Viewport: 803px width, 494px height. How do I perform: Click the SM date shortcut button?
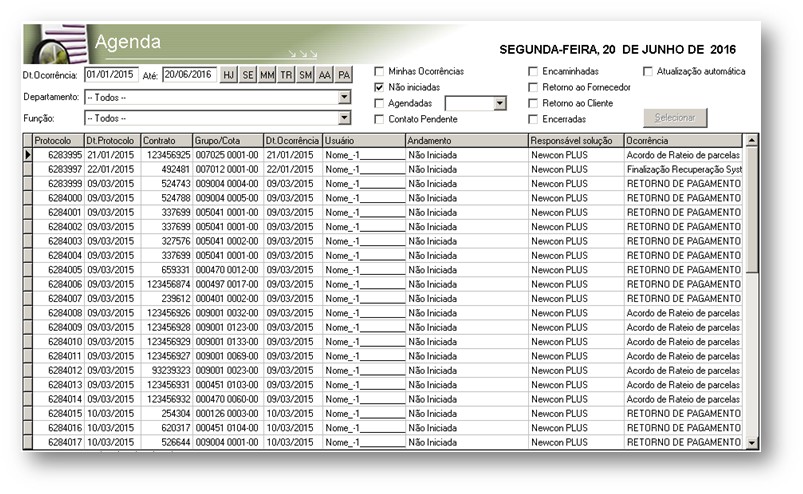tap(306, 75)
